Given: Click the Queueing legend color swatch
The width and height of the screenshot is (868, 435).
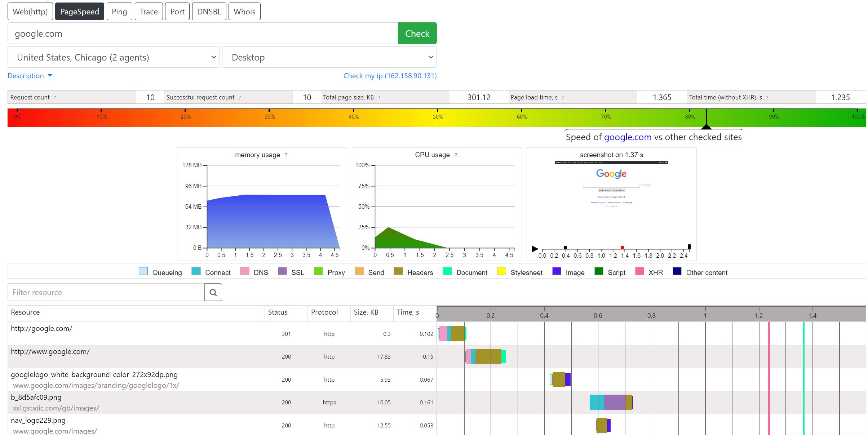Looking at the screenshot, I should pos(143,271).
